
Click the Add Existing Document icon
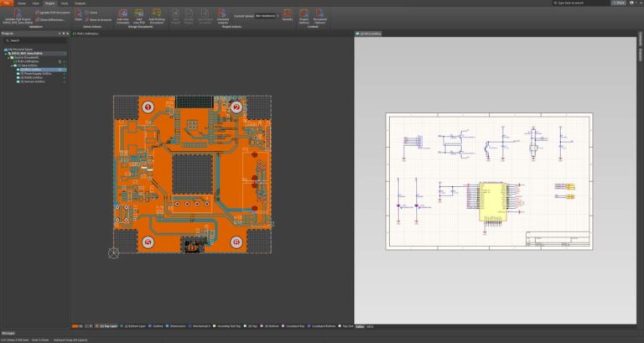coord(157,13)
